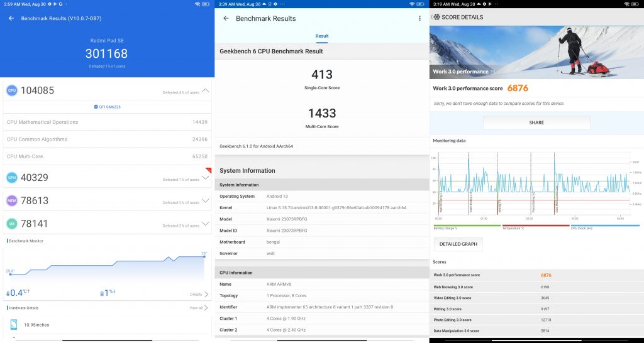Click the PCMark Score Details logo icon

436,17
